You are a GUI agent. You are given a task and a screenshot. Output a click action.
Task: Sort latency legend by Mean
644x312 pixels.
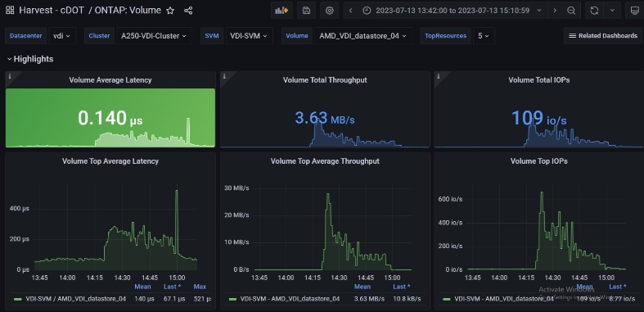[142, 287]
